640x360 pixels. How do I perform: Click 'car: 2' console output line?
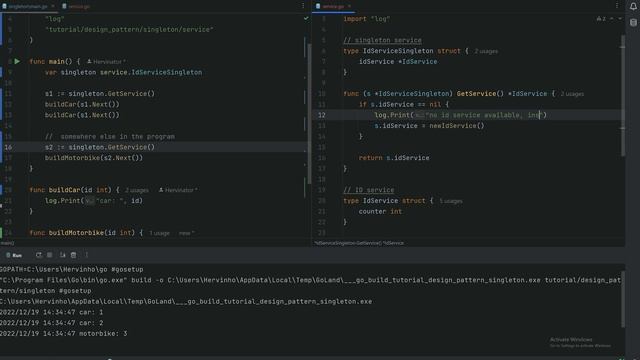pos(51,323)
